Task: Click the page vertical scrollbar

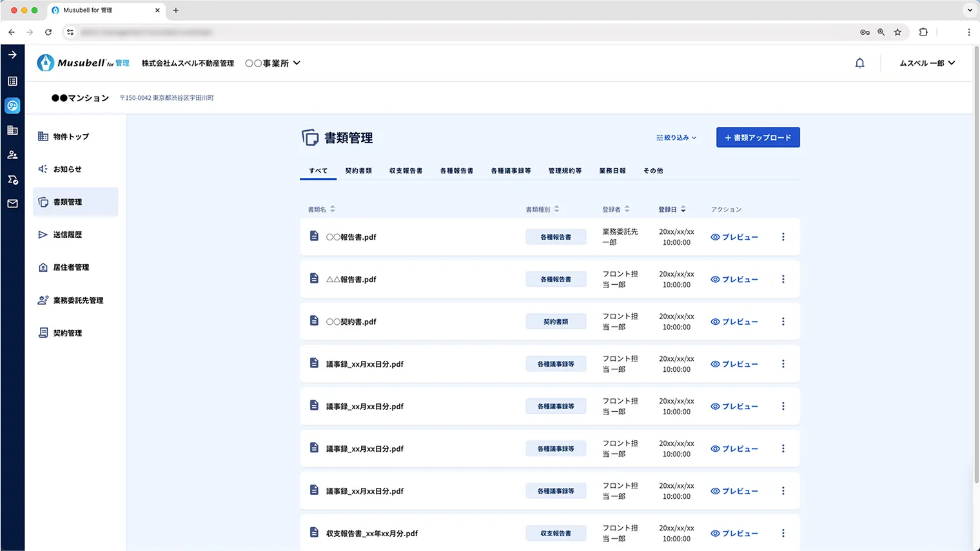Action: pos(975,258)
